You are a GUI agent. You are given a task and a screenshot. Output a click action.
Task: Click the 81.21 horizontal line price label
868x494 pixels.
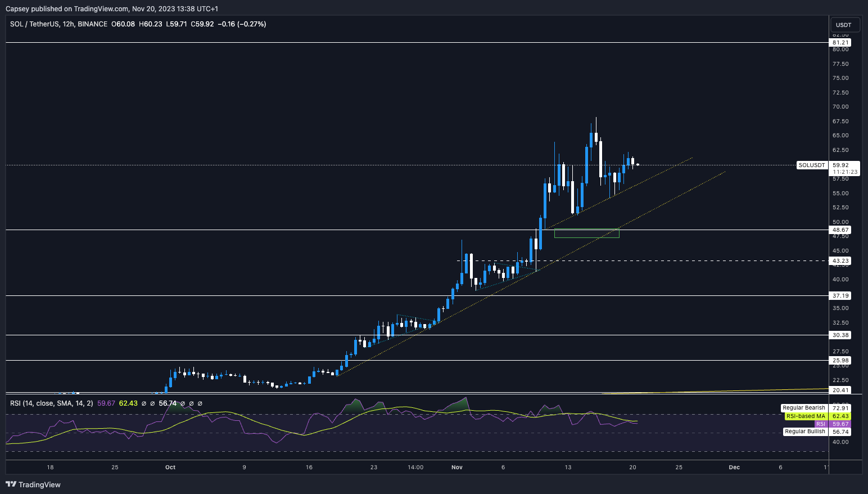point(840,43)
